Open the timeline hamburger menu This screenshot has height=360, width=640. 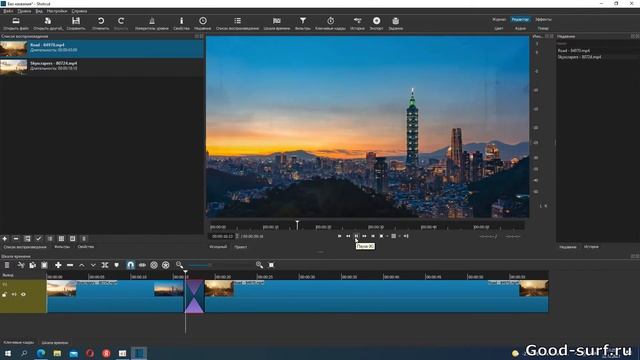click(7, 265)
